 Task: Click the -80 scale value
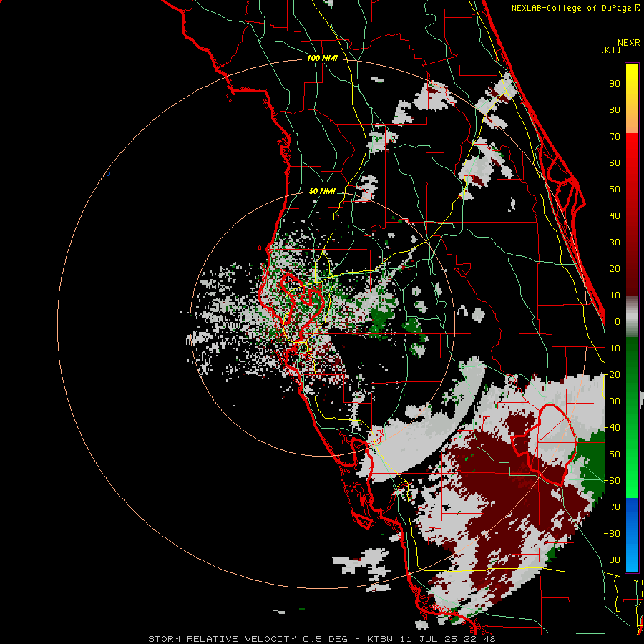pos(612,534)
